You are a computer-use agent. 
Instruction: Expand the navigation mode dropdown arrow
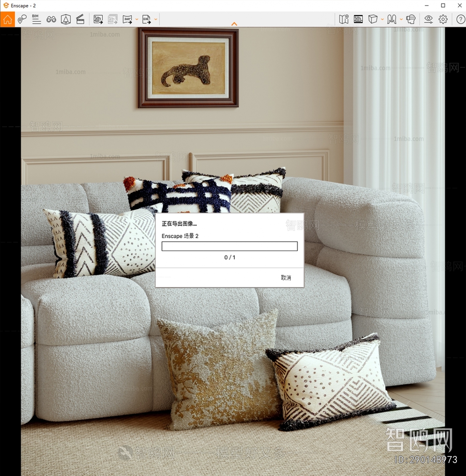click(x=401, y=19)
